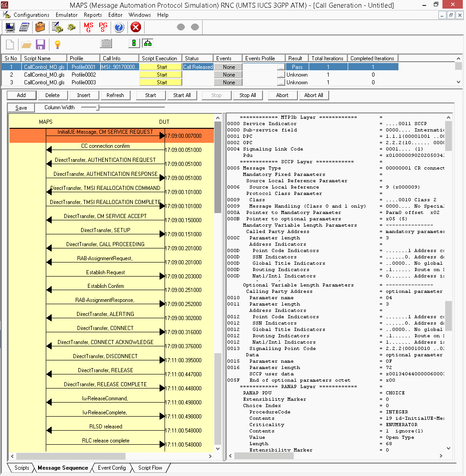Click the Insert button

tap(84, 95)
